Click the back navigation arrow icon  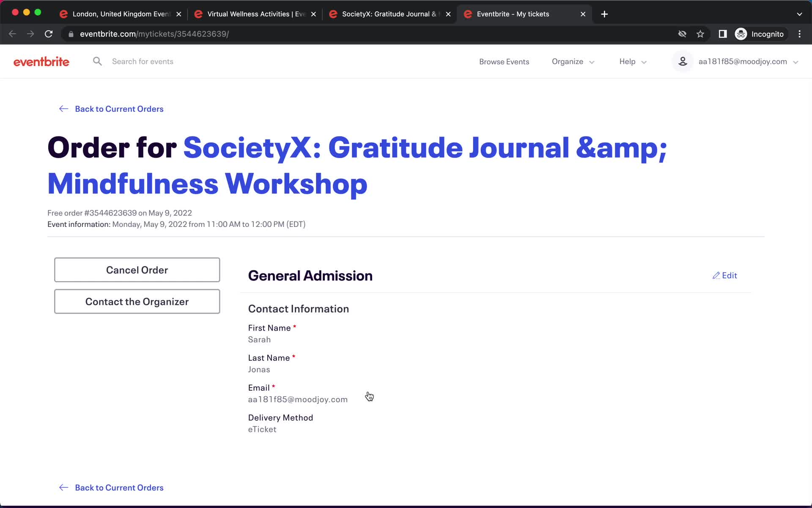coord(12,34)
